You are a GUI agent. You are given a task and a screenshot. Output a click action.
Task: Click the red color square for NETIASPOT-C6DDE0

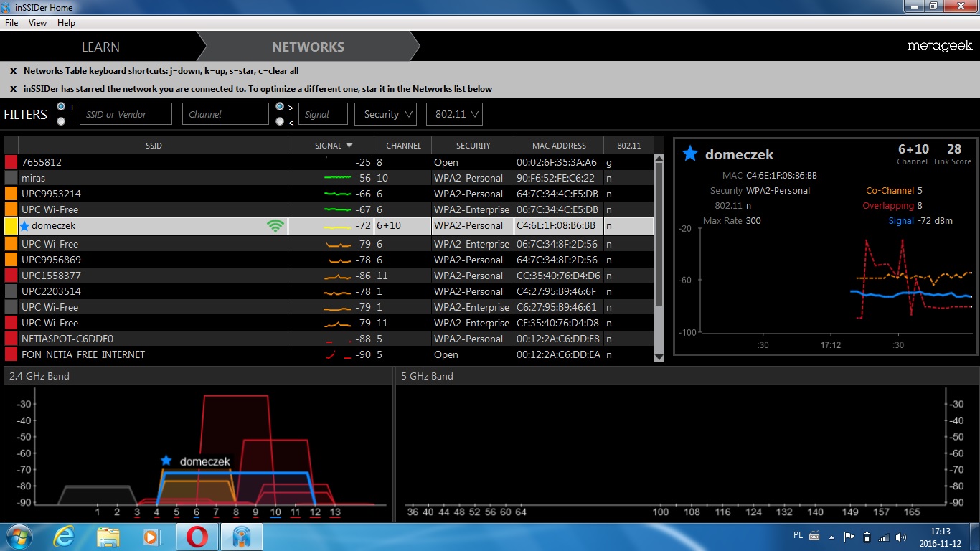coord(11,339)
